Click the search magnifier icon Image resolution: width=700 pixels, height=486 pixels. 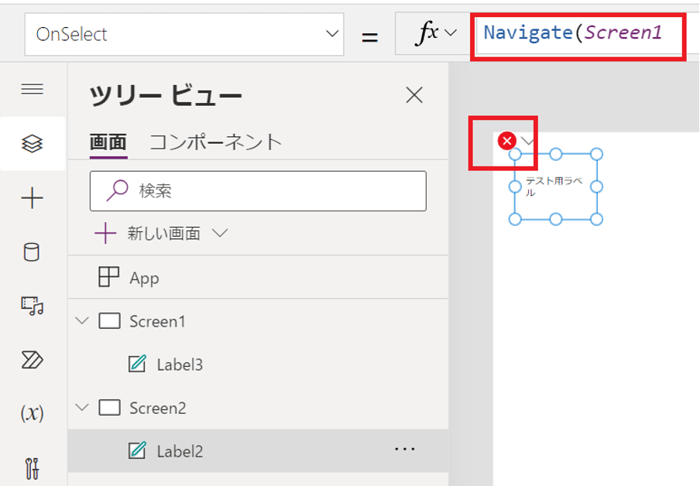click(x=117, y=191)
